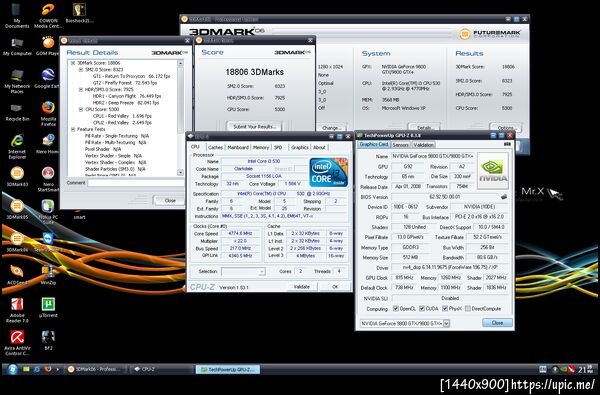The height and width of the screenshot is (395, 600).
Task: Launch 3DMark05 desktop shortcut
Action: (17, 210)
